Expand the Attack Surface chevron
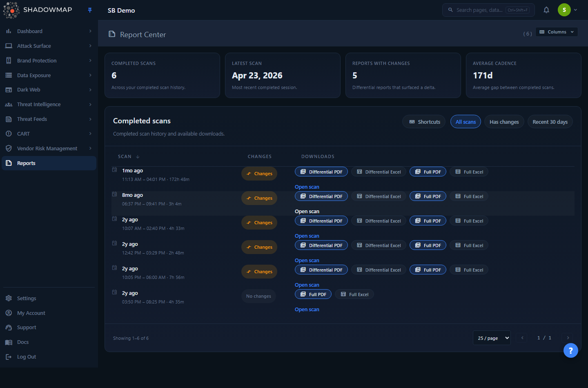Viewport: 588px width, 388px height. [90, 46]
